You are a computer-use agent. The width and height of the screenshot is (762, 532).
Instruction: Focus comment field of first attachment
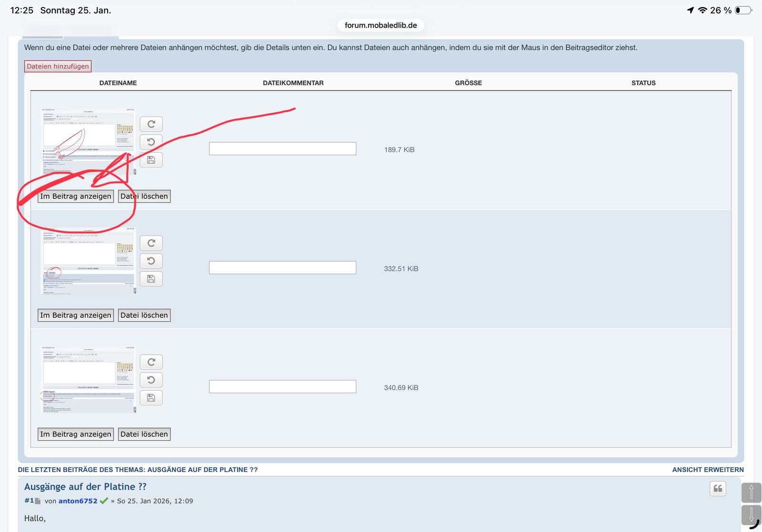tap(282, 148)
